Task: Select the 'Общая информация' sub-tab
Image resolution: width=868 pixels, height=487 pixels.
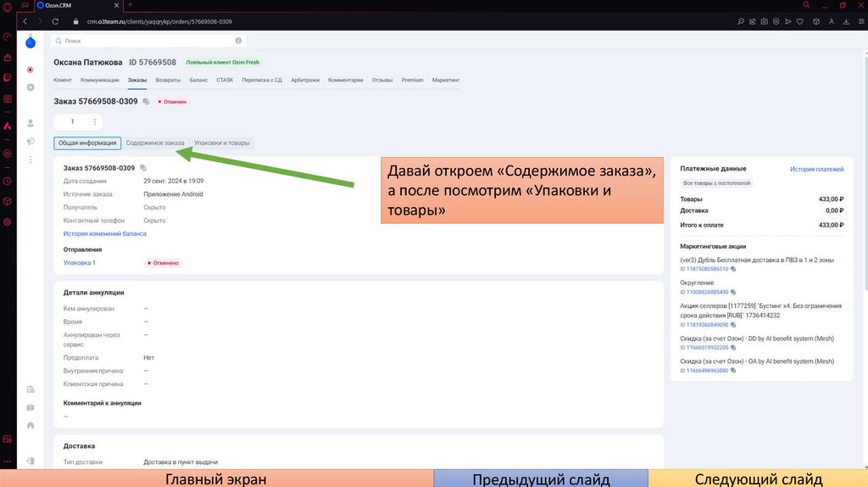Action: click(x=87, y=143)
